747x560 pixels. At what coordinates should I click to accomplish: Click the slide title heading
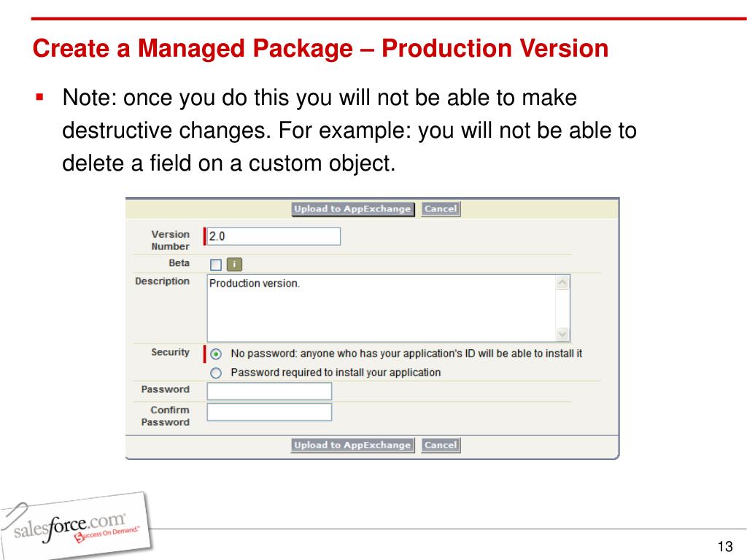(321, 49)
